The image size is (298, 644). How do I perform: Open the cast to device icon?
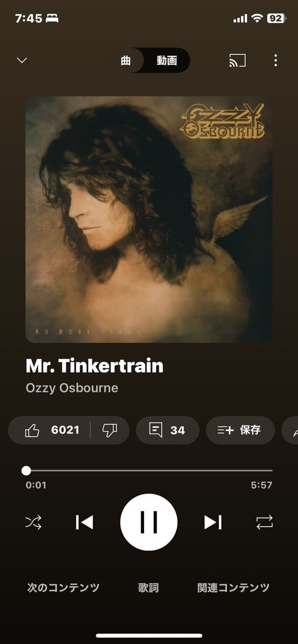(238, 60)
